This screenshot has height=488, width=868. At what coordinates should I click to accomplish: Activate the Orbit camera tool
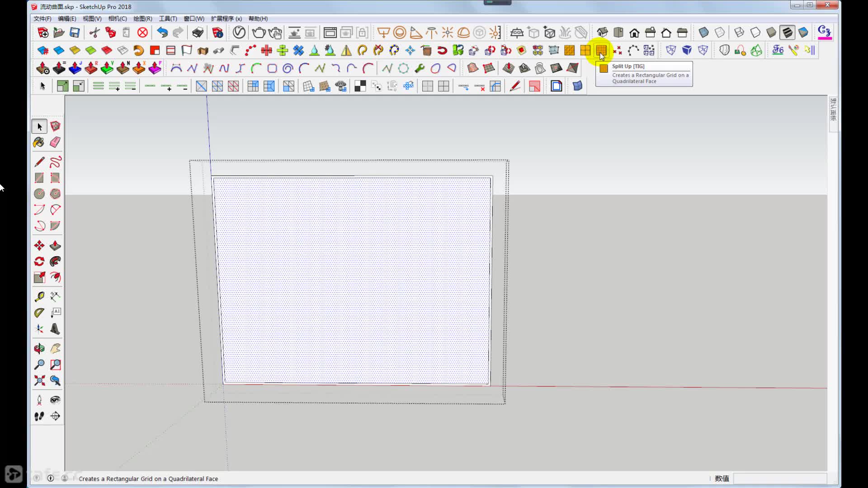tap(39, 348)
